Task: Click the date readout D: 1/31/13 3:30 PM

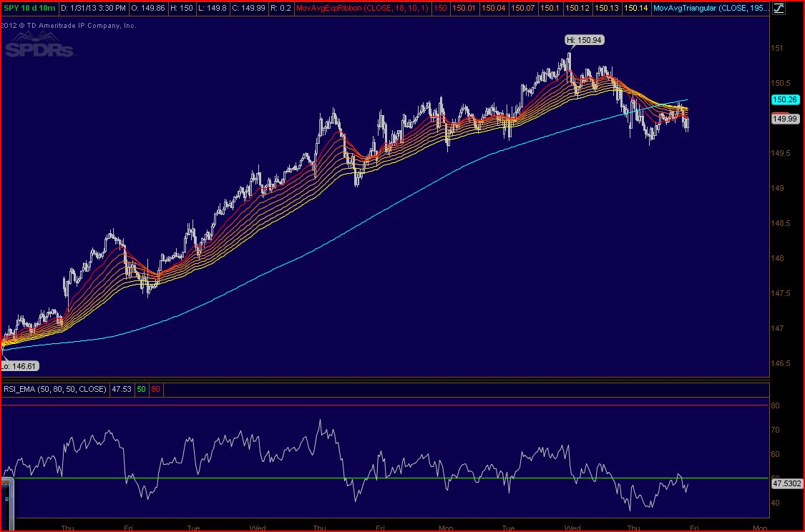Action: 93,8
